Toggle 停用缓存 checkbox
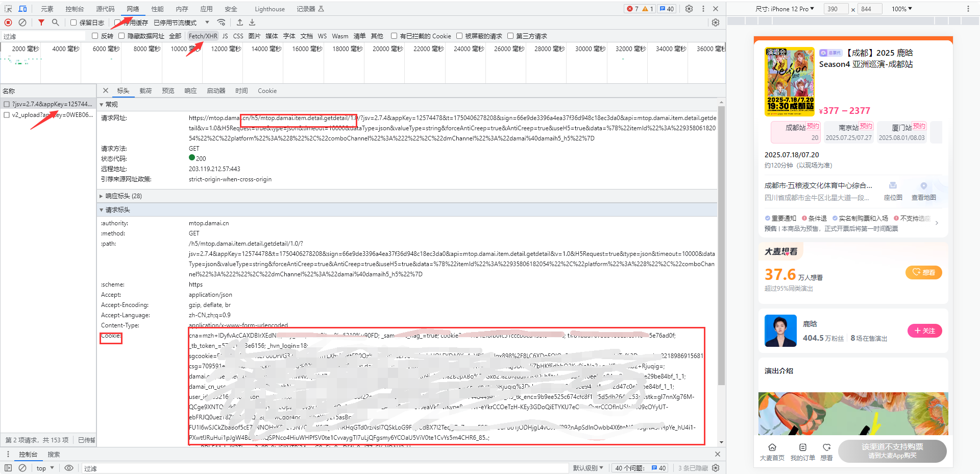 (117, 22)
